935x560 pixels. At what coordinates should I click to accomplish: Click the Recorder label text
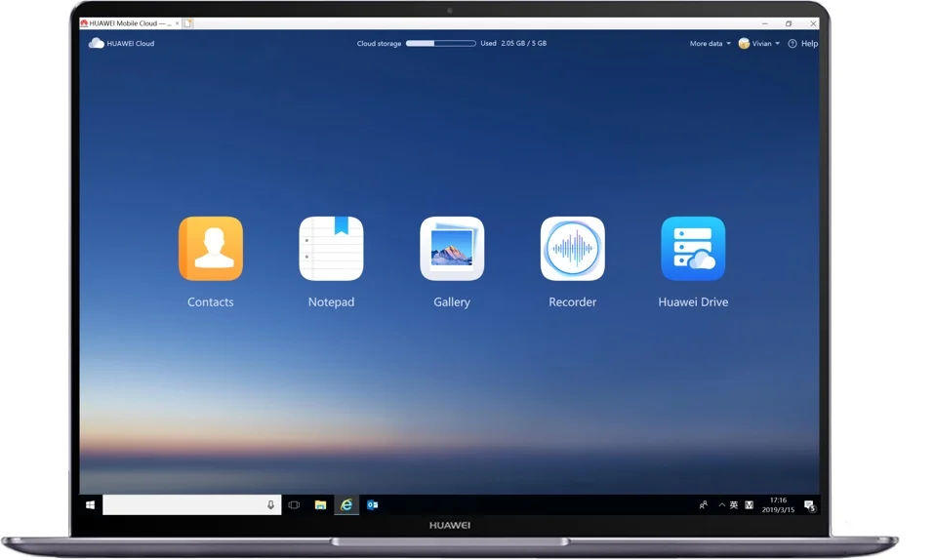click(573, 301)
